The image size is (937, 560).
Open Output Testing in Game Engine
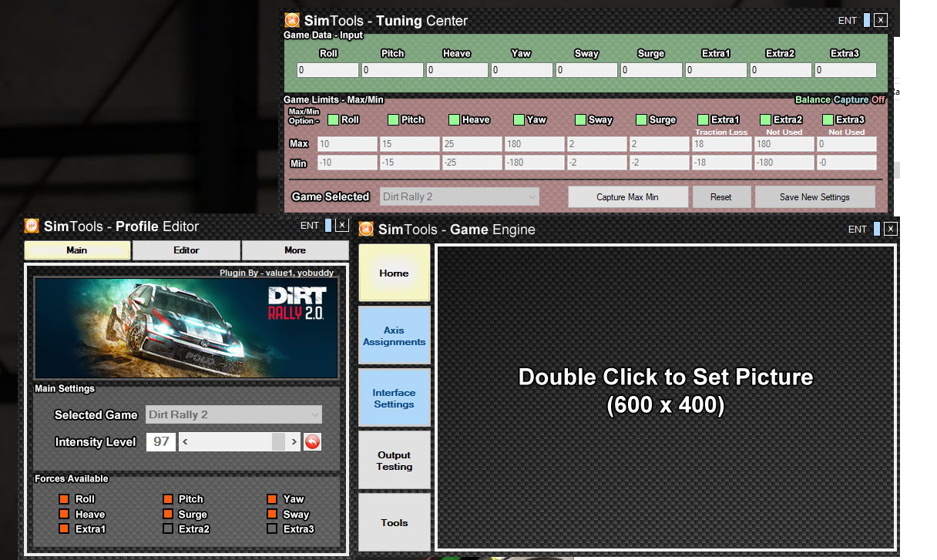(x=394, y=461)
